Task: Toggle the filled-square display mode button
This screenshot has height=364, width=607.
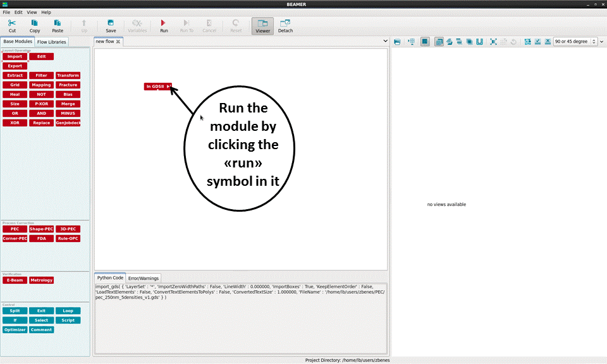Action: point(425,42)
